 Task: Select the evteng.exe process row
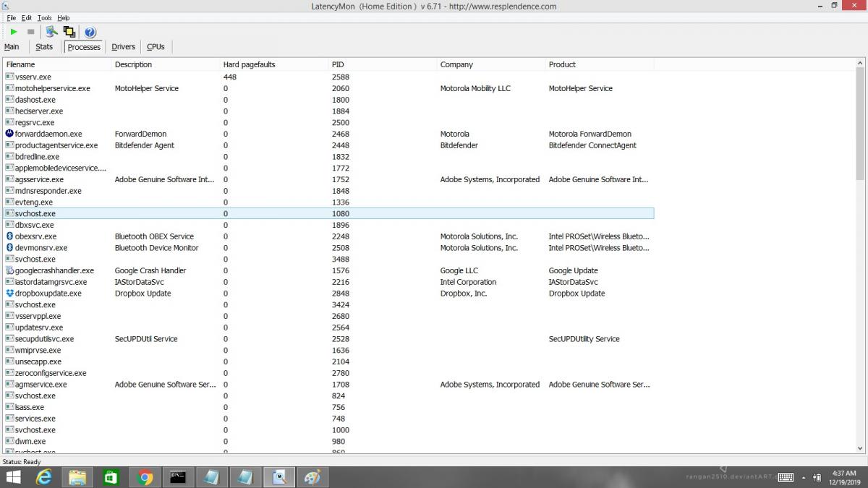click(328, 202)
